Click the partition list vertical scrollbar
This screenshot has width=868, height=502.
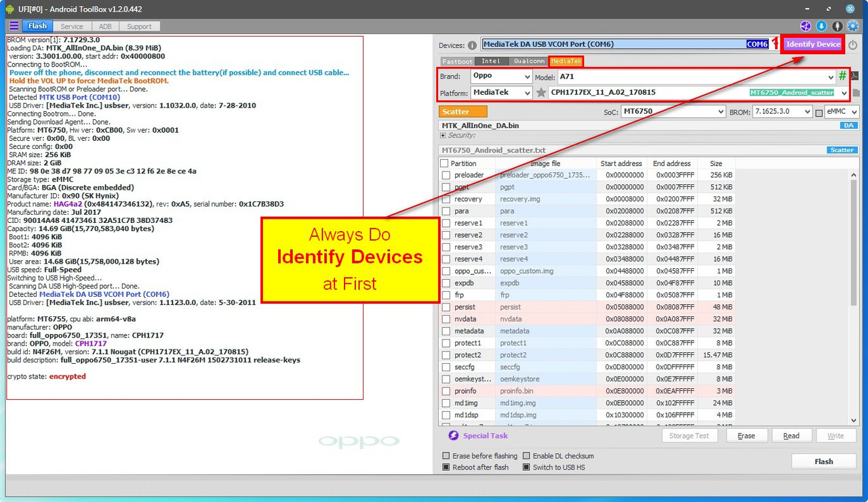point(855,244)
